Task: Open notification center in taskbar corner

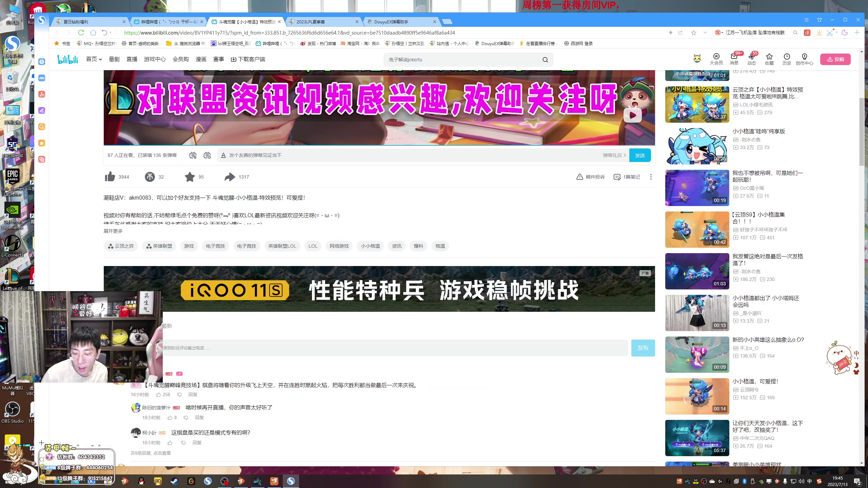Action: [x=857, y=482]
